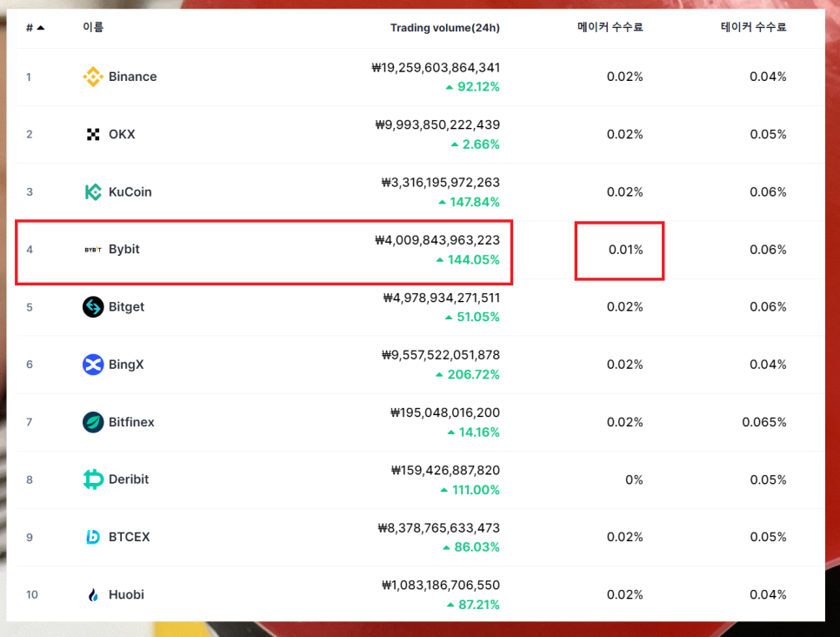Sort by Trading volume(24h) header
The width and height of the screenshot is (840, 637).
click(444, 28)
